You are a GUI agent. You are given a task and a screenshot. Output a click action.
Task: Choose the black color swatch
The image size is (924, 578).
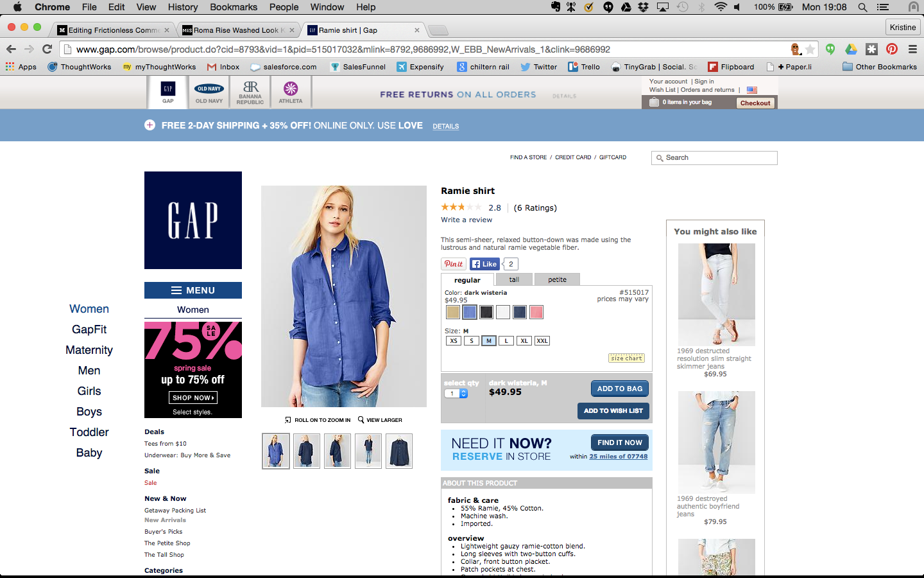[486, 312]
